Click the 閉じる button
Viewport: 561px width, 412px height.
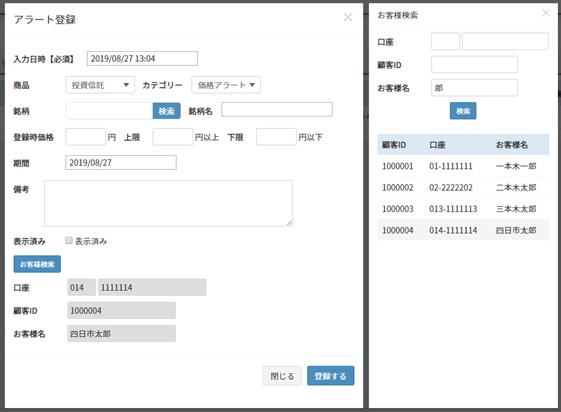pyautogui.click(x=282, y=376)
